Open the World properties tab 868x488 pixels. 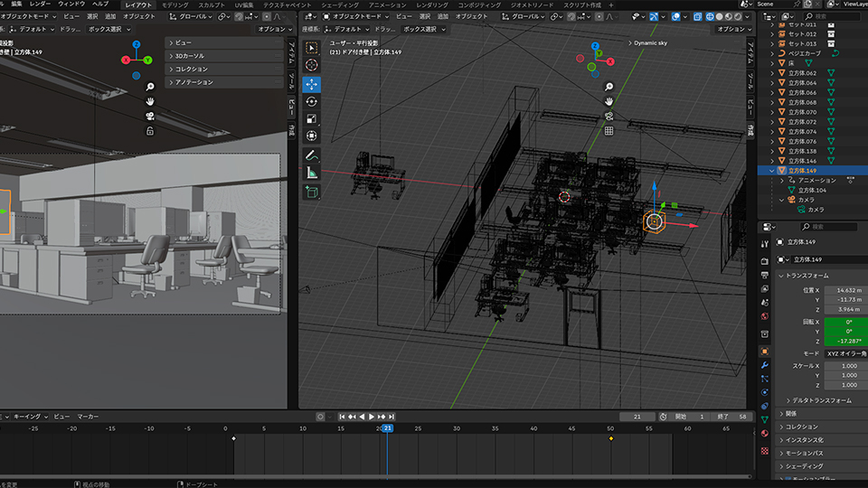[765, 316]
